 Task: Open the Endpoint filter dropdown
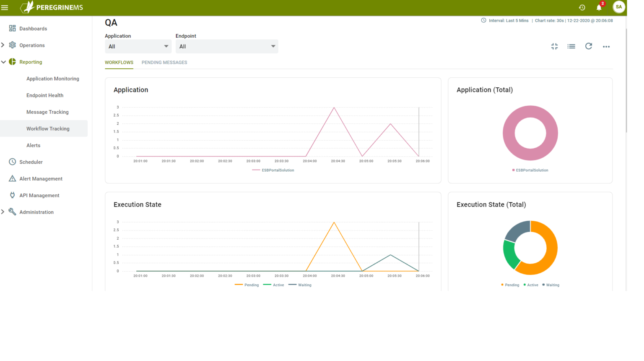227,46
